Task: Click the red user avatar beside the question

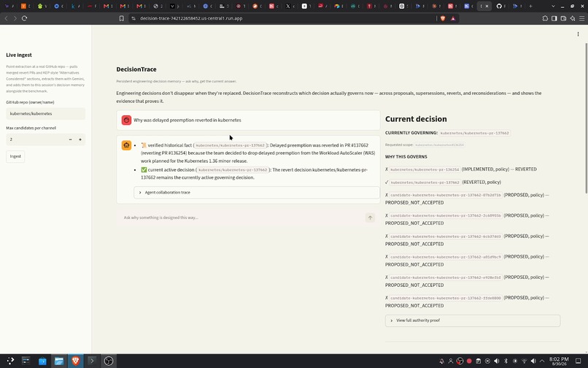Action: [x=126, y=120]
